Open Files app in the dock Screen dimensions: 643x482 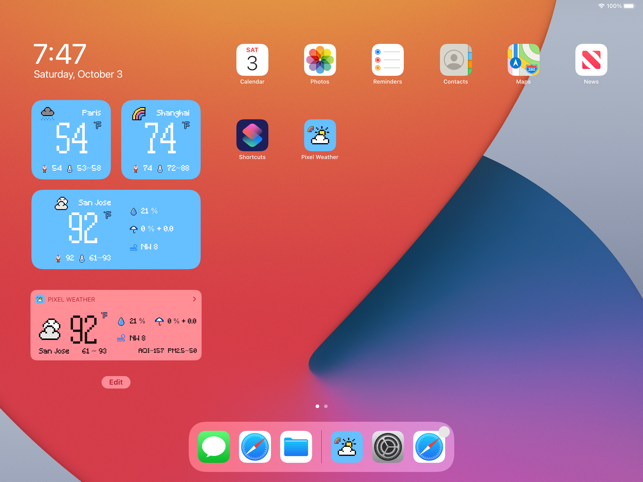coord(296,447)
